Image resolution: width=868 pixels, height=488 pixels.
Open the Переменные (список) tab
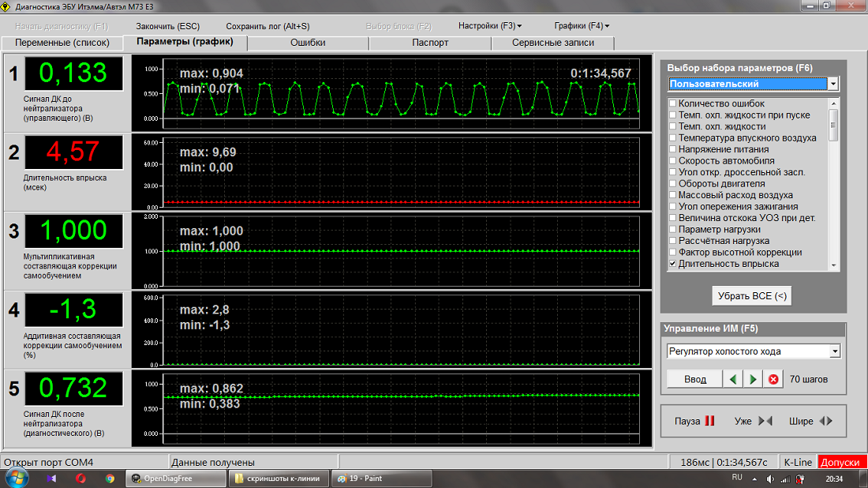tap(63, 43)
